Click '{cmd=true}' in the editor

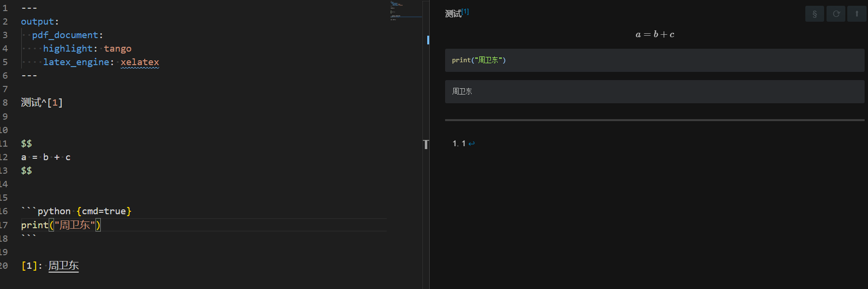pyautogui.click(x=104, y=211)
